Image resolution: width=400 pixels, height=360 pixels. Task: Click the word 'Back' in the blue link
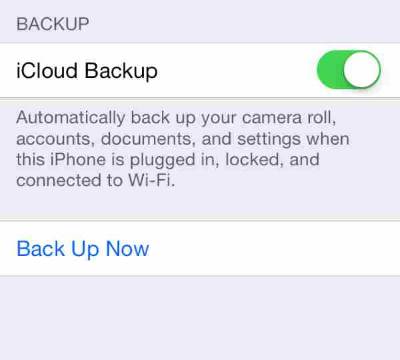[x=41, y=249]
